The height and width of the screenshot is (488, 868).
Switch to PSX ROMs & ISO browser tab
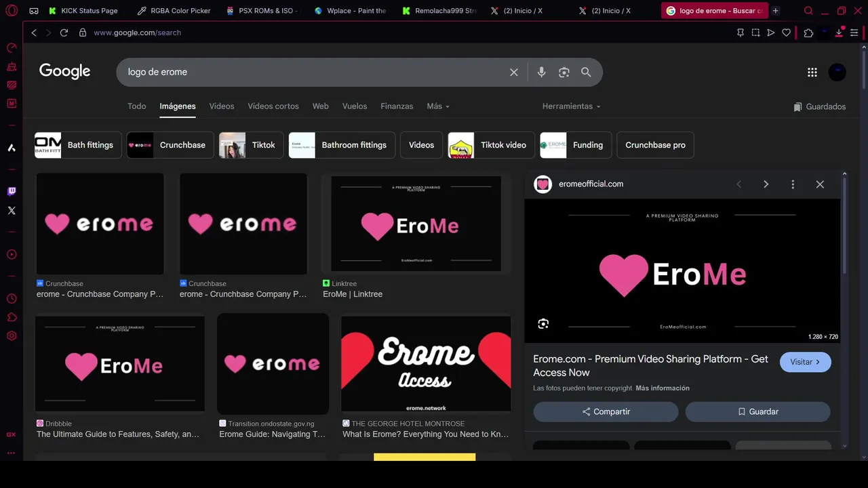tap(263, 11)
